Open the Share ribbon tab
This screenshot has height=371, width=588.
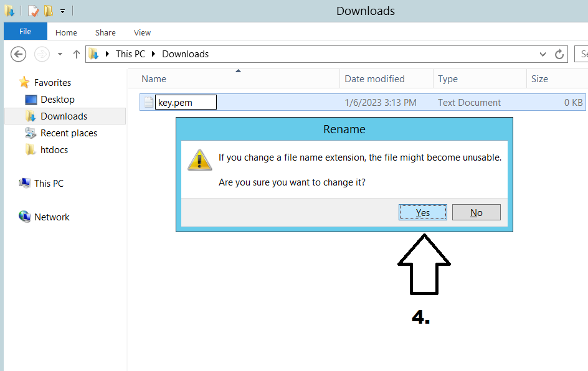(x=105, y=32)
